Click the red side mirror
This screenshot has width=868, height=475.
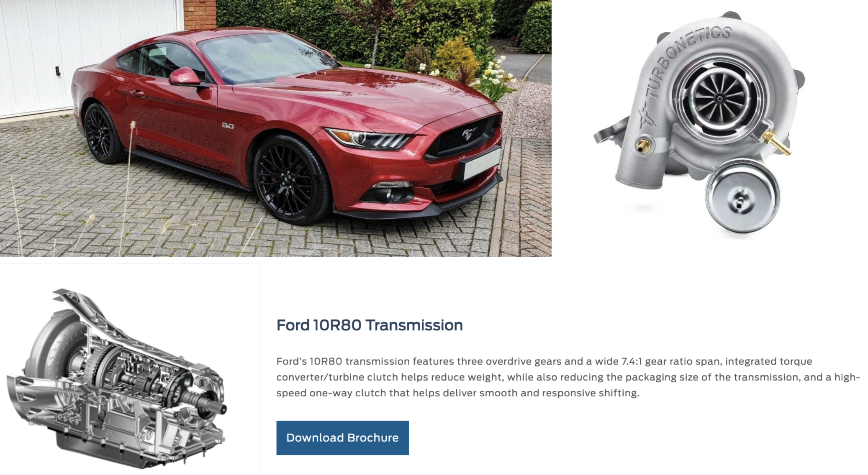tap(185, 77)
